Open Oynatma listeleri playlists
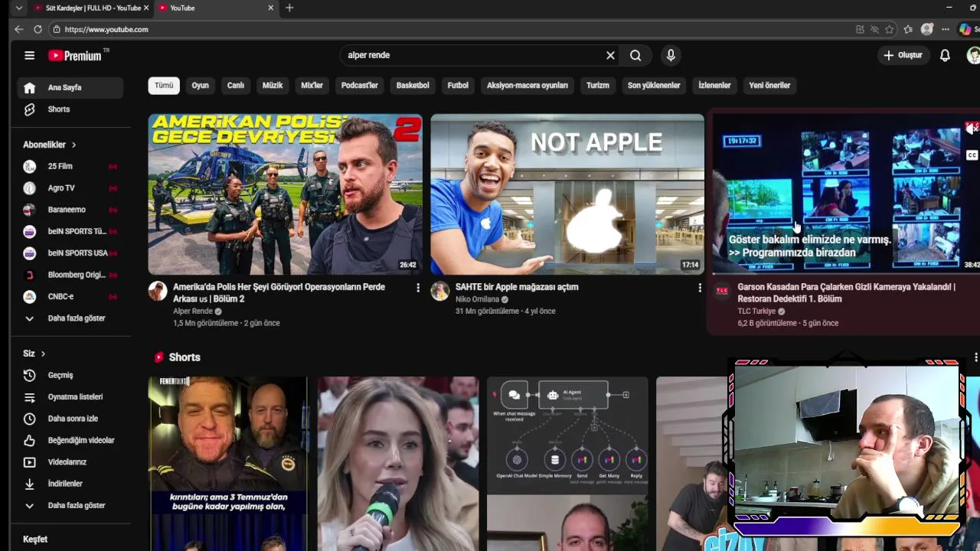The height and width of the screenshot is (551, 980). 70,397
